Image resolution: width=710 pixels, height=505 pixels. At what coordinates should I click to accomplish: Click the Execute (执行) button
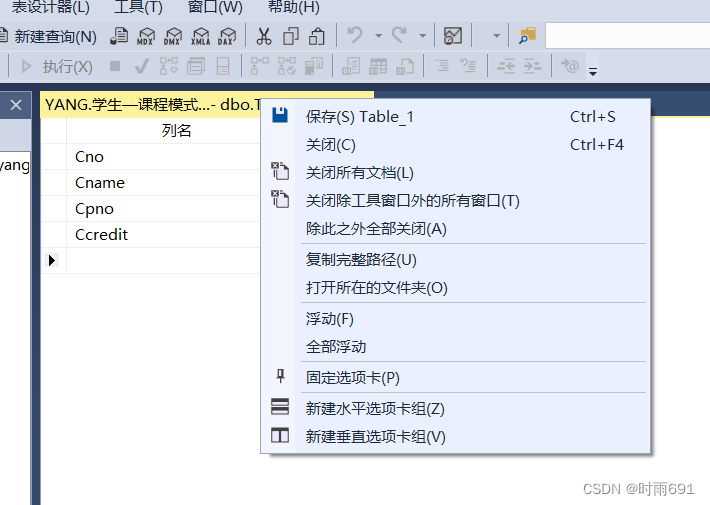click(57, 67)
